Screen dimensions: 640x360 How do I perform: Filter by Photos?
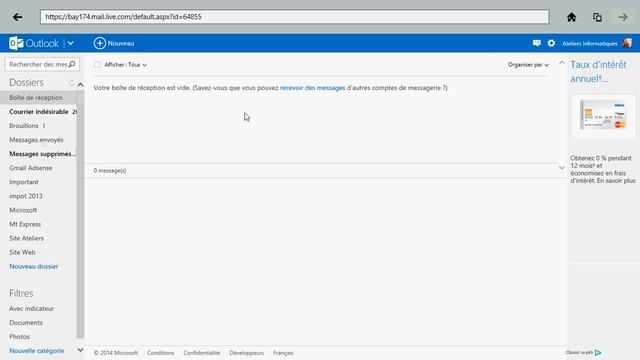20,337
